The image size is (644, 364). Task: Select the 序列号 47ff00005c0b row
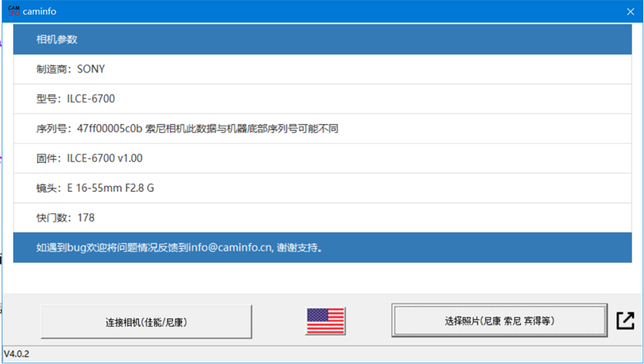[323, 129]
